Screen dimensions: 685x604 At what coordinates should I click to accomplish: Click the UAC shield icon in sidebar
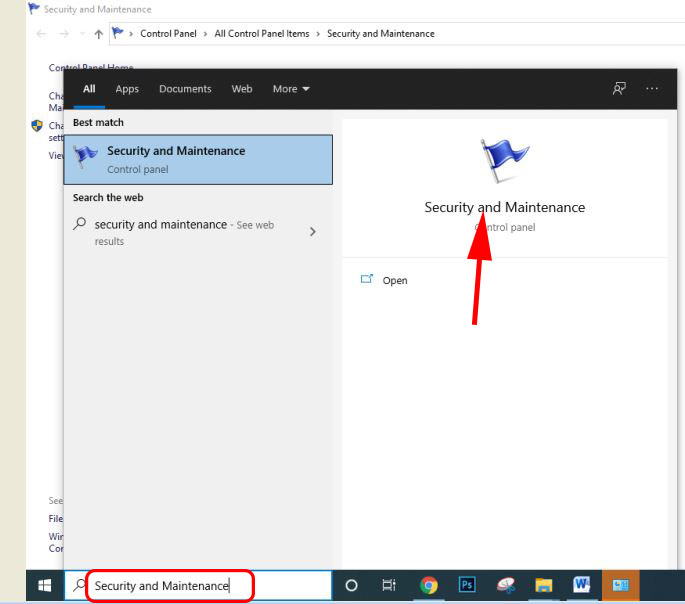point(37,126)
